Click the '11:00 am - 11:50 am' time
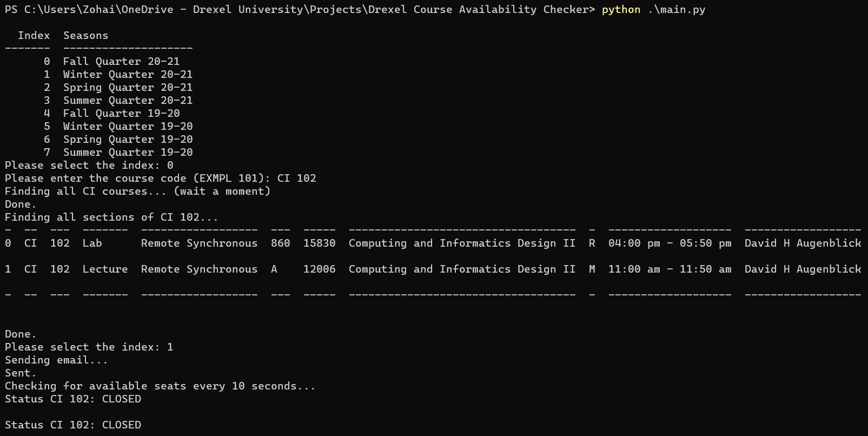 pyautogui.click(x=670, y=269)
